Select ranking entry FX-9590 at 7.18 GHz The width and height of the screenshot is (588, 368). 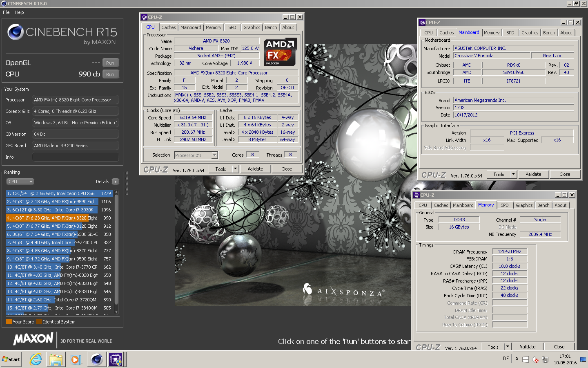[x=59, y=202]
